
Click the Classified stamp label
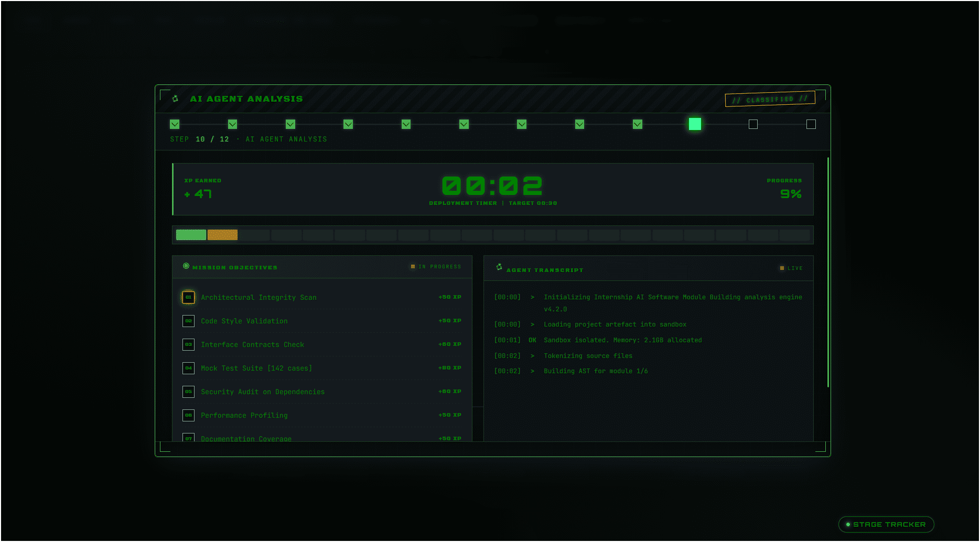tap(770, 99)
